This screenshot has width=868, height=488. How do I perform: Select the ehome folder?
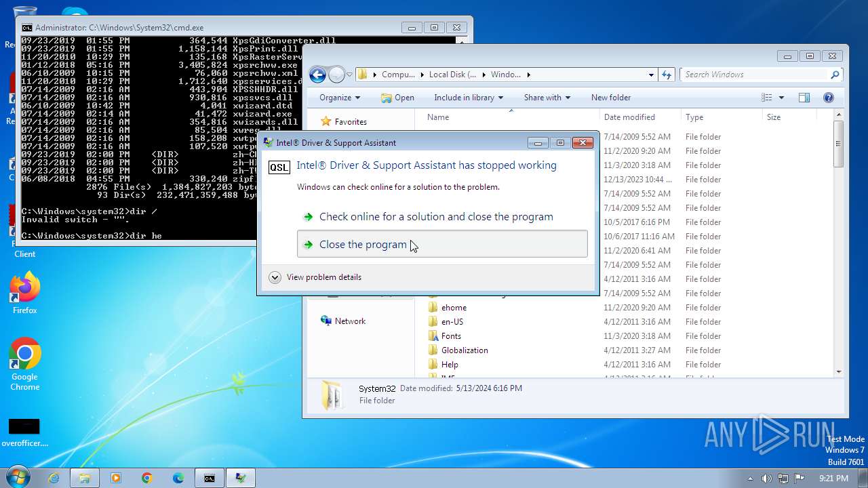click(x=454, y=308)
